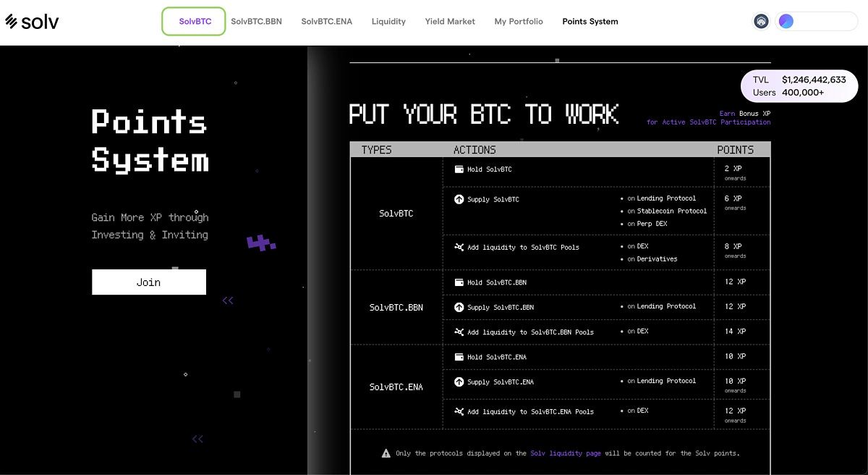Open the My Portfolio tab

(519, 22)
